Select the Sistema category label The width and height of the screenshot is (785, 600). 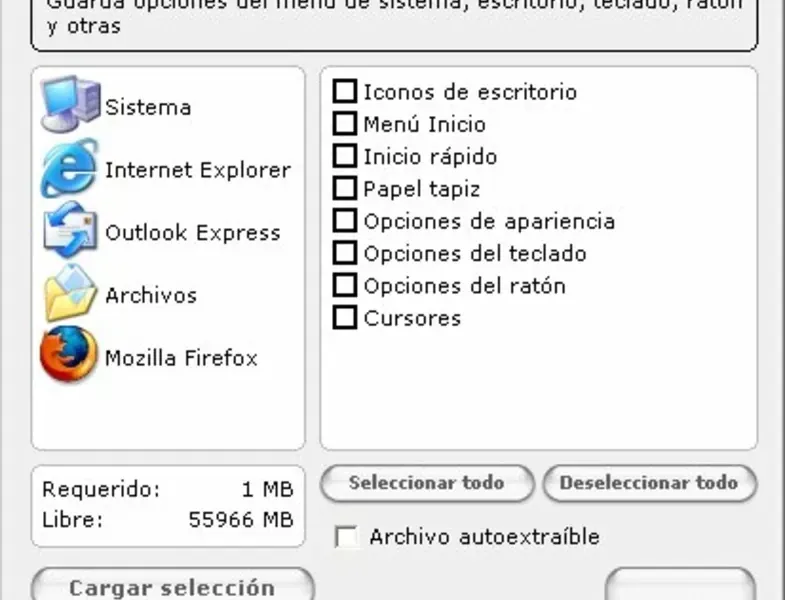148,107
